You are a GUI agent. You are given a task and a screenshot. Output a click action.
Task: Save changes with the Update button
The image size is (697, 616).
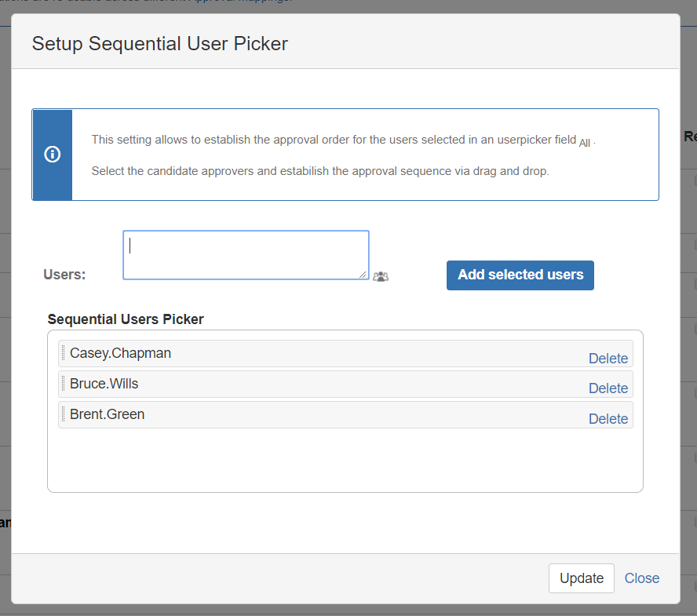click(x=582, y=578)
